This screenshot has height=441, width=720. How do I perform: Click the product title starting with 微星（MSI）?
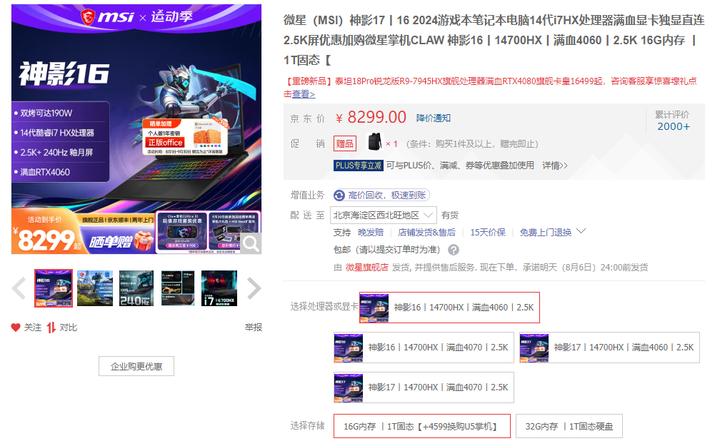(494, 40)
